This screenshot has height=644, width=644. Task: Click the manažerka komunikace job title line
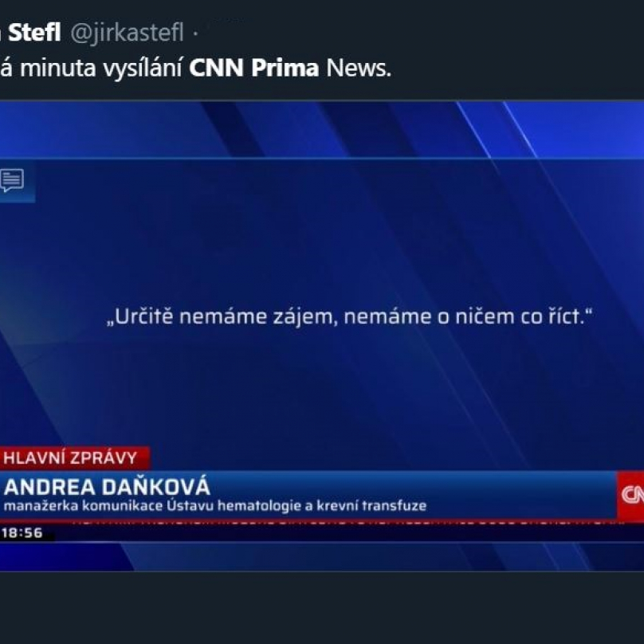click(x=215, y=505)
